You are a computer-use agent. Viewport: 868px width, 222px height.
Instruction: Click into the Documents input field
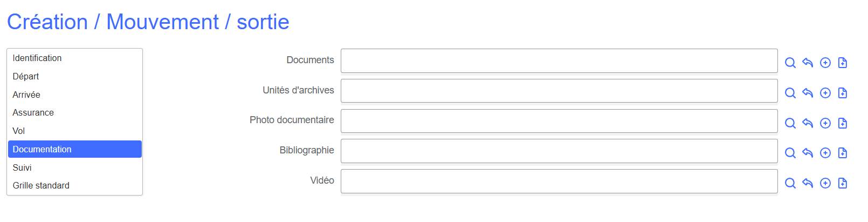559,60
